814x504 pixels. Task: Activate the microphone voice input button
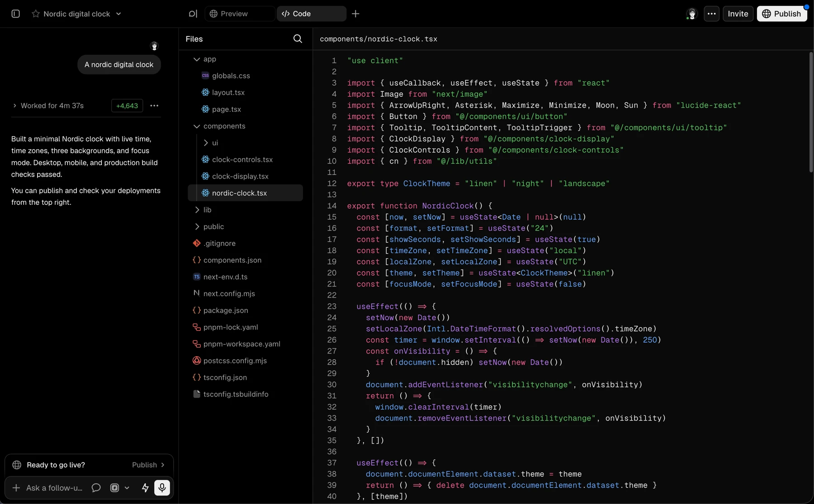[x=162, y=488]
